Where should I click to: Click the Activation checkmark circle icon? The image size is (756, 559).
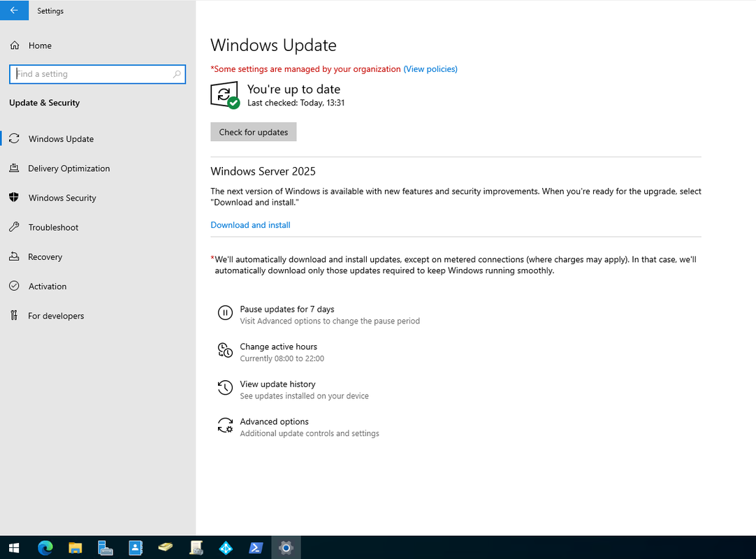pos(15,286)
